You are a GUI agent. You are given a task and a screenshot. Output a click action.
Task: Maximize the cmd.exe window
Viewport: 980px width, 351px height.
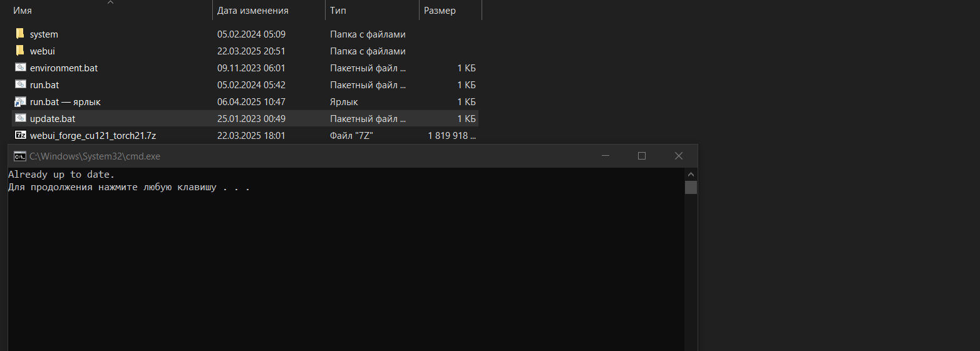coord(642,156)
